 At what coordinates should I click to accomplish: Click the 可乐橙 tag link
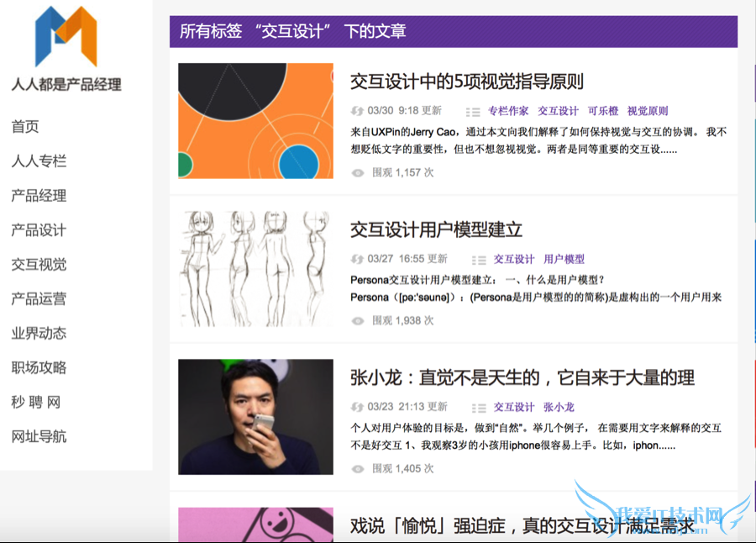click(602, 111)
